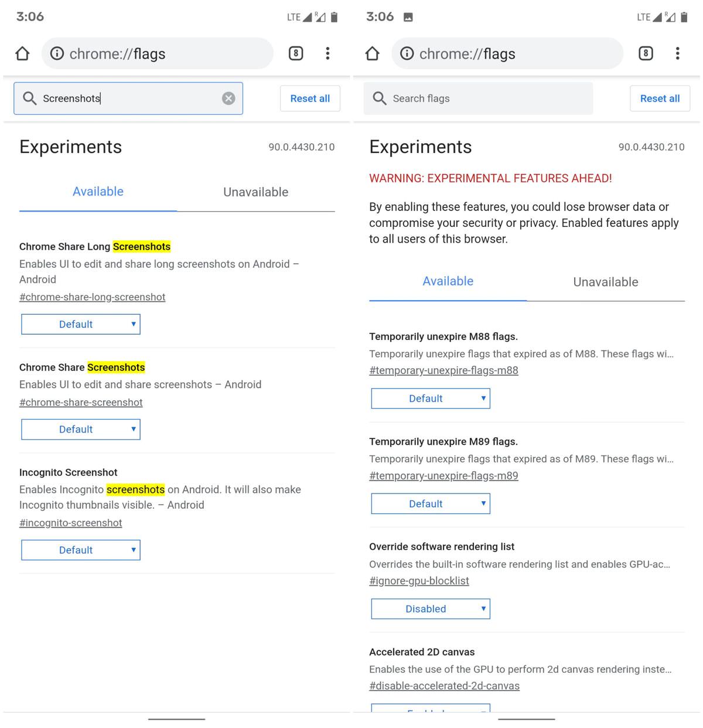Click Chrome Share Screenshots title
The height and width of the screenshot is (728, 703).
82,368
